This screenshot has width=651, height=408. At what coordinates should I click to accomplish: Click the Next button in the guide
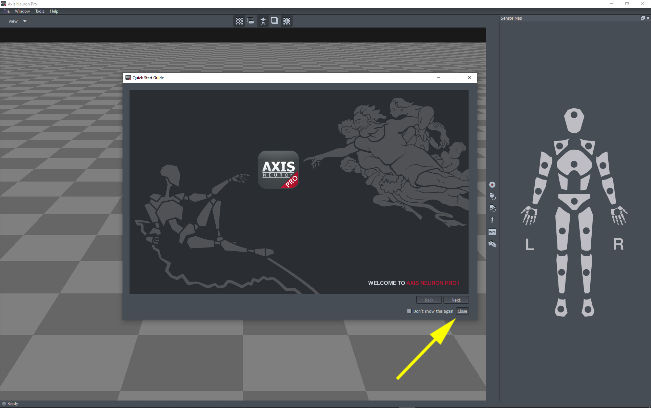click(x=456, y=299)
